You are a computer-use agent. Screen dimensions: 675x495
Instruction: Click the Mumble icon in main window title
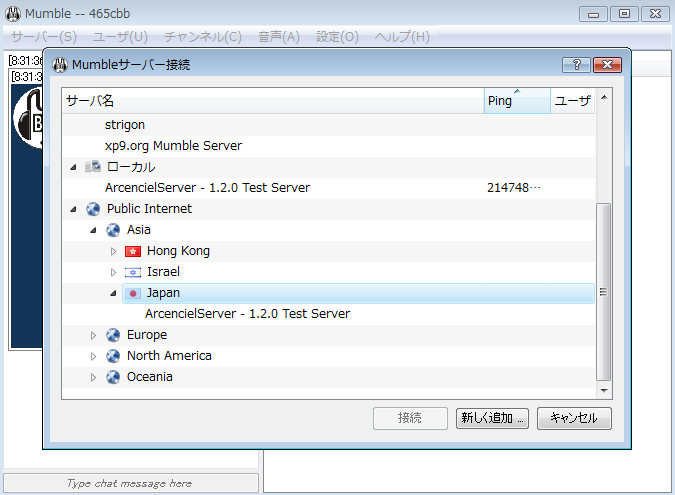coord(13,14)
